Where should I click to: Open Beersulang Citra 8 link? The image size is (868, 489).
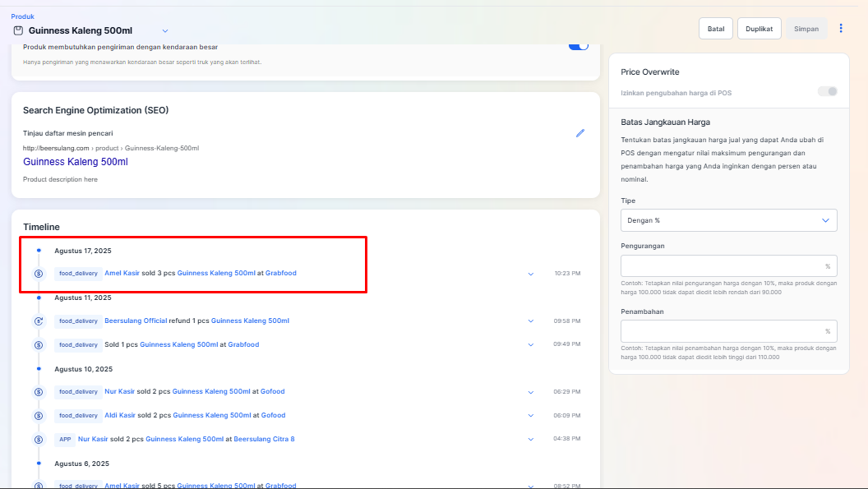pyautogui.click(x=264, y=439)
